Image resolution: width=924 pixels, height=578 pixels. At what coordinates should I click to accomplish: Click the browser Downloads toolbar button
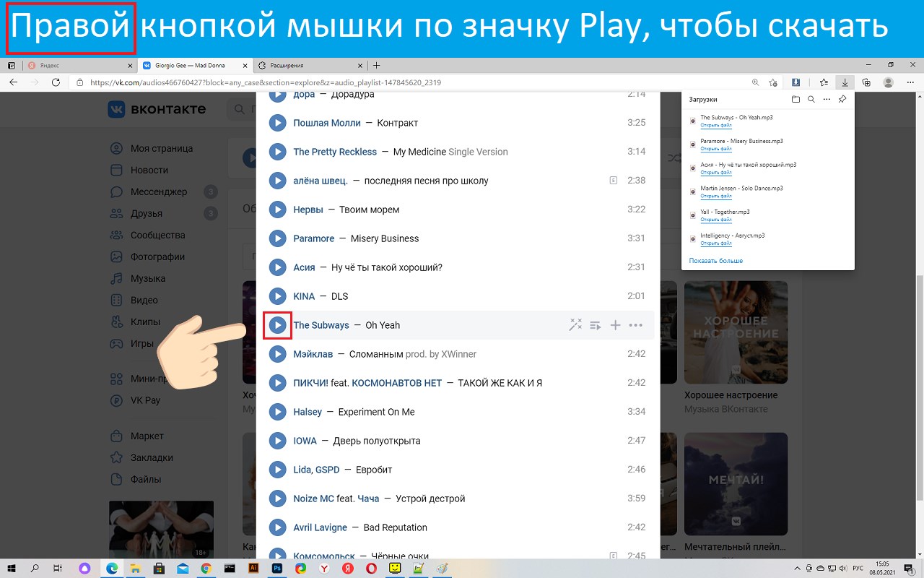(x=844, y=82)
